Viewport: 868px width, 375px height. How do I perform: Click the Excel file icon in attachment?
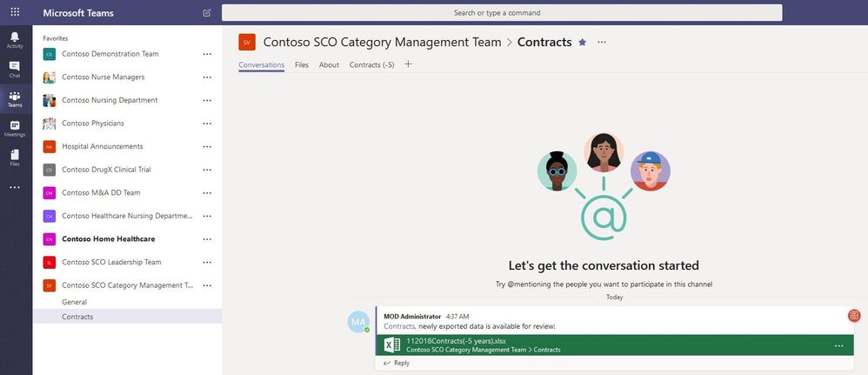click(392, 345)
